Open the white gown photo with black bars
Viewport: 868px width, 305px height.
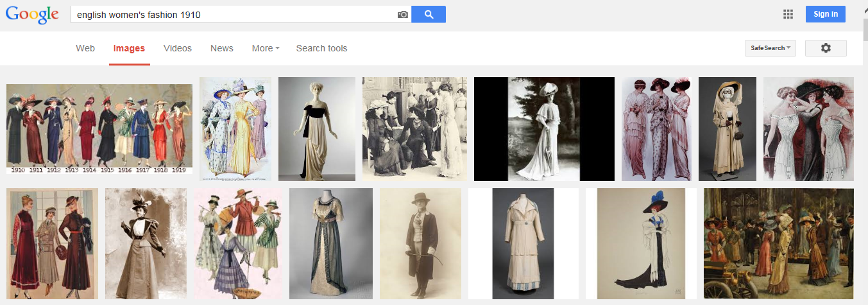coord(544,129)
